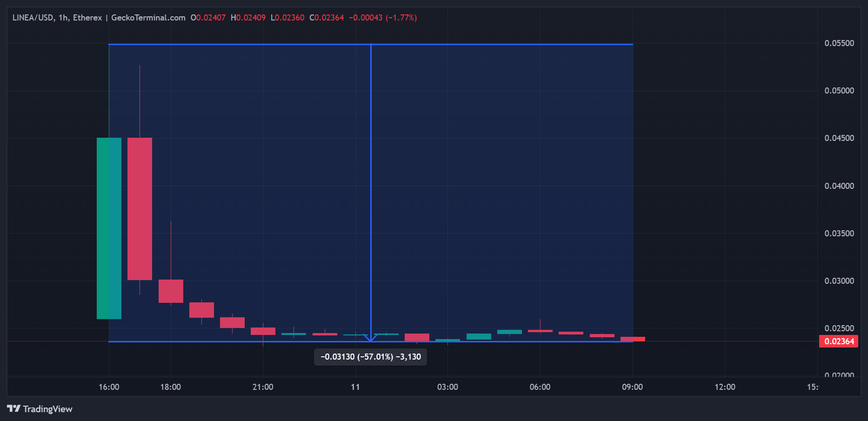
Task: Click the GeckoTerminal.com source label
Action: [x=148, y=18]
